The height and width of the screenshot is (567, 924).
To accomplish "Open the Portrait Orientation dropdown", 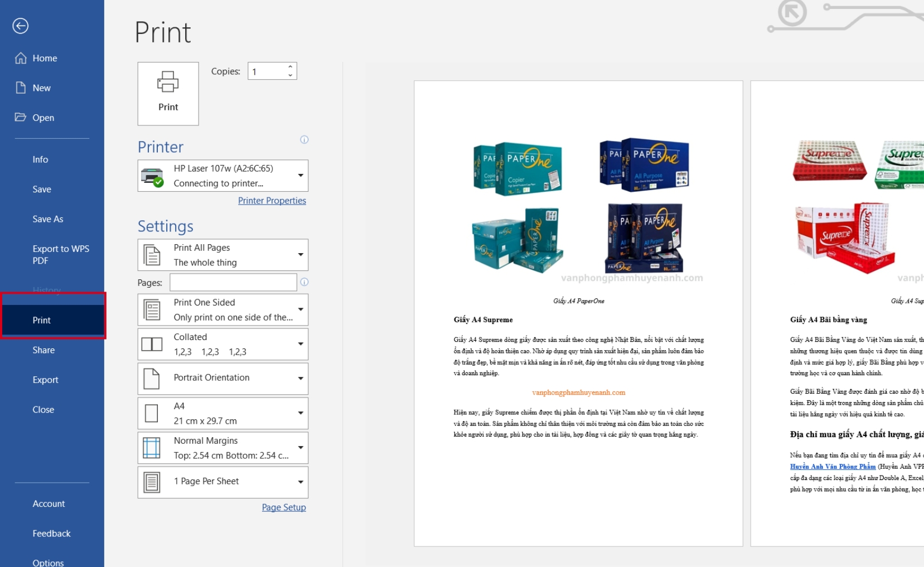I will (301, 379).
